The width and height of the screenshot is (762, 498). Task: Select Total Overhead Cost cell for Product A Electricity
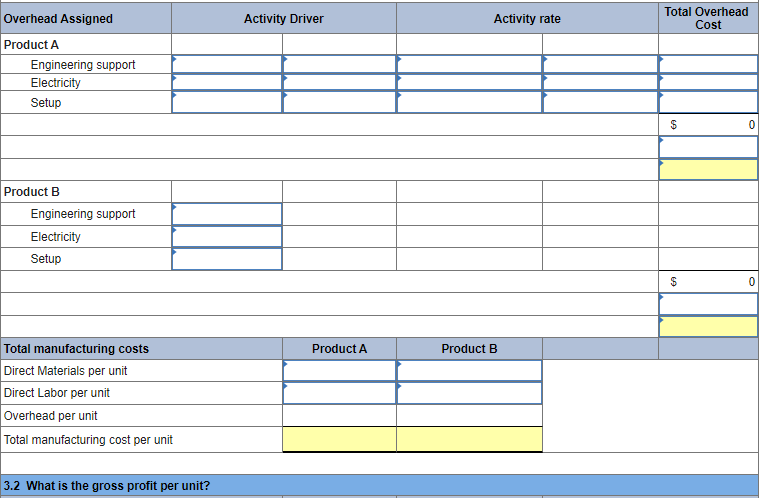pos(709,82)
